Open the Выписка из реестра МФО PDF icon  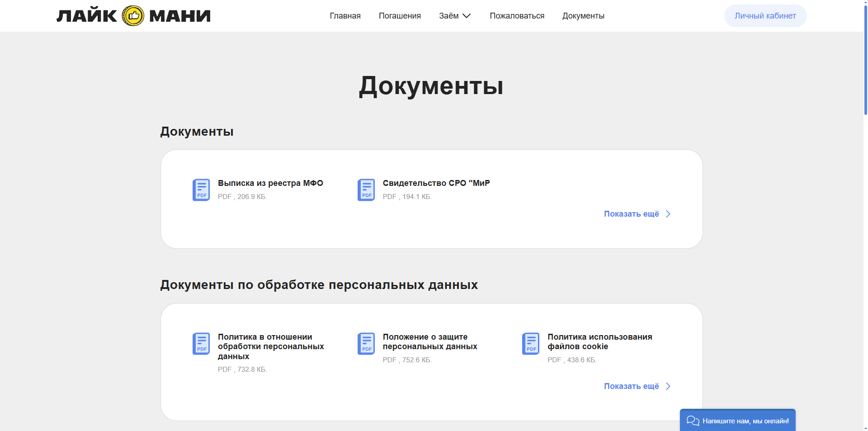[201, 189]
